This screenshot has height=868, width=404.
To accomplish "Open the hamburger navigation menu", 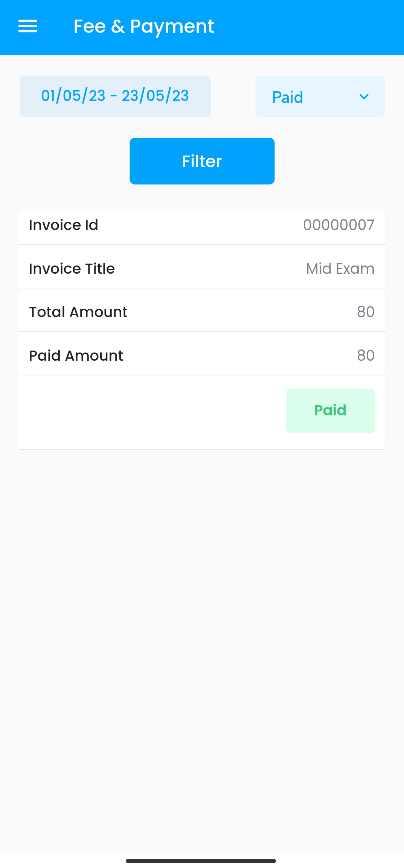I will (x=28, y=26).
